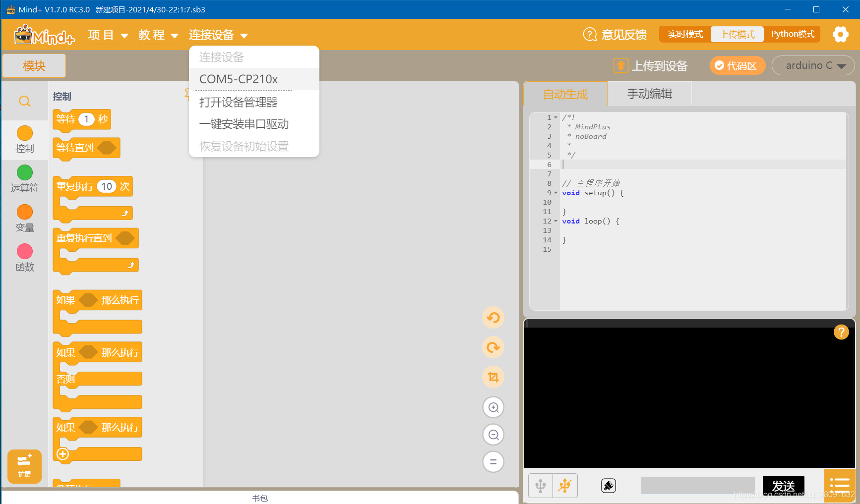Viewport: 860px width, 504px height.
Task: Clear serial output brush icon
Action: point(609,486)
